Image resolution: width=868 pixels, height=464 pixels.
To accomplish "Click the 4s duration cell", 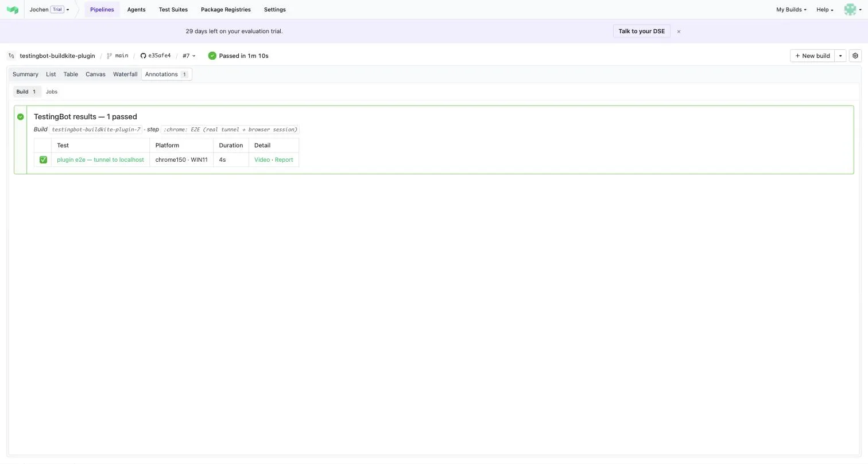I will 231,160.
